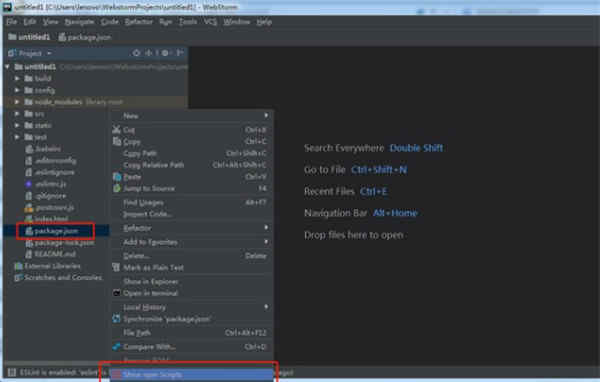
Task: Click the Project view icon in panel header
Action: coord(12,53)
